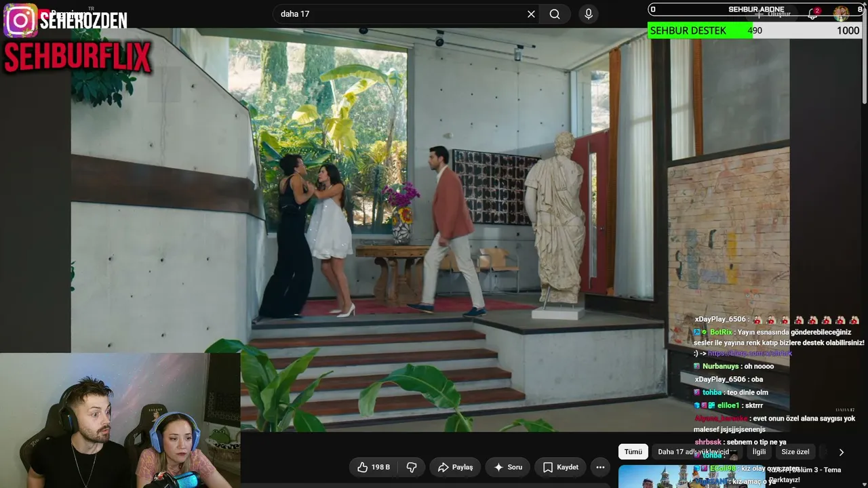Open the account avatar menu
The height and width of the screenshot is (488, 868).
pyautogui.click(x=841, y=14)
